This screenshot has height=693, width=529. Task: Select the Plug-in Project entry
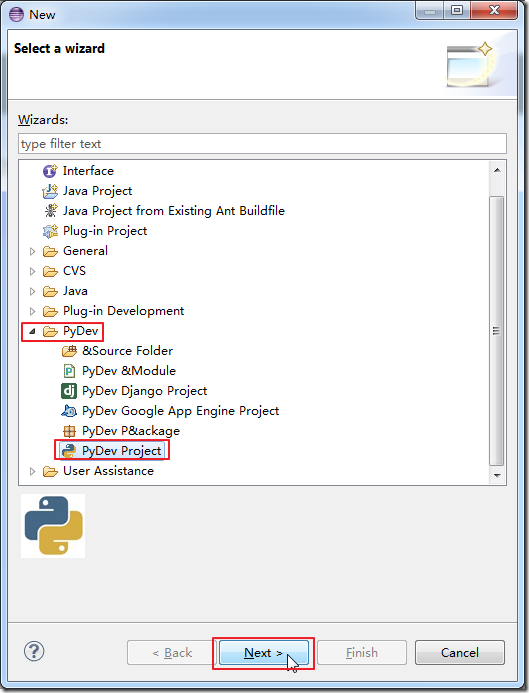click(x=105, y=231)
